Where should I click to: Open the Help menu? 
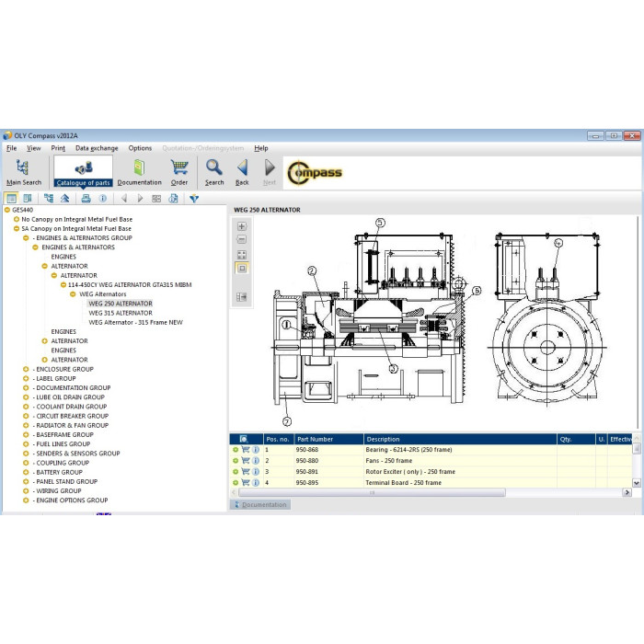pos(260,148)
